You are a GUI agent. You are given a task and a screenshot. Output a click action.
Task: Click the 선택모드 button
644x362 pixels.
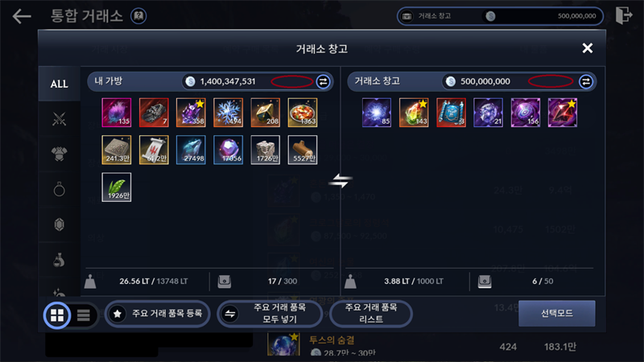556,314
